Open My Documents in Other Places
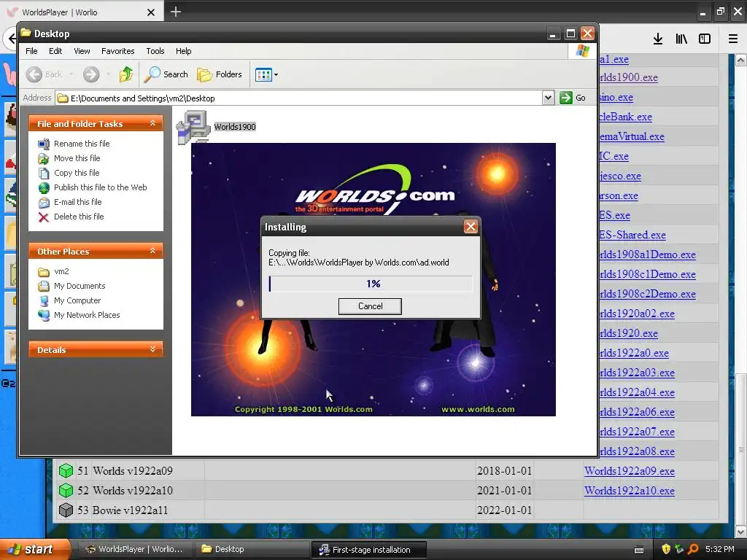 (80, 286)
